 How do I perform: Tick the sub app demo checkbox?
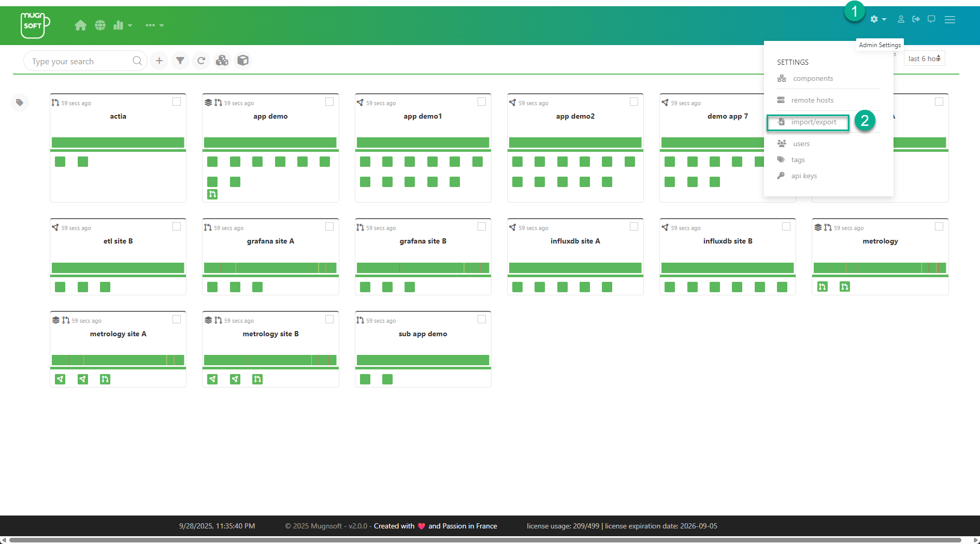[481, 319]
